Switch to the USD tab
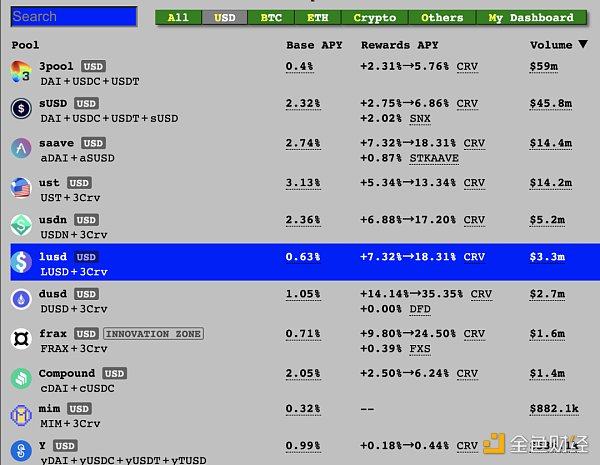The width and height of the screenshot is (600, 465). pos(225,18)
